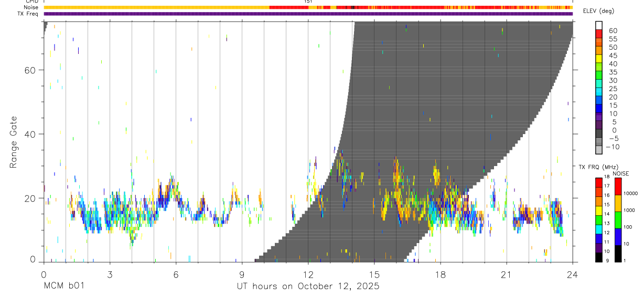The height and width of the screenshot is (297, 644).
Task: Click the green 35-degree elevation swatch
Action: 598,75
